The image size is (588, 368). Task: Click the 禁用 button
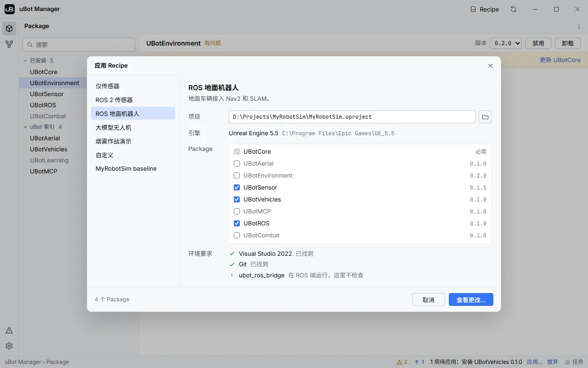point(538,43)
